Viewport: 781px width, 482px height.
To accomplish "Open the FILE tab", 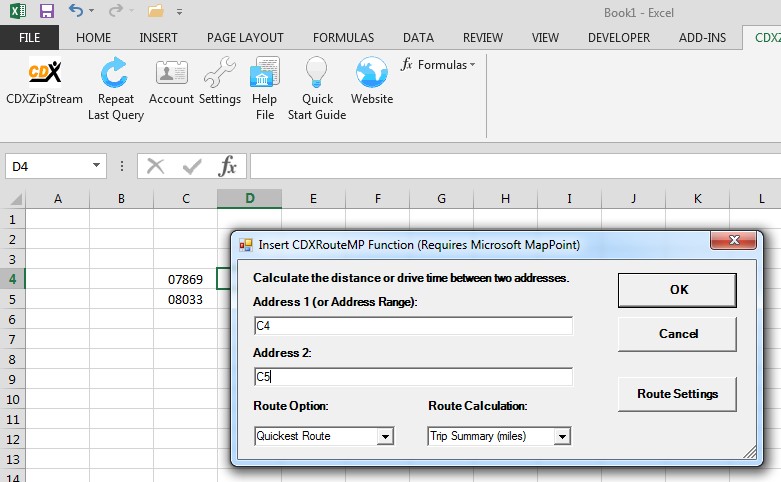I will click(29, 38).
